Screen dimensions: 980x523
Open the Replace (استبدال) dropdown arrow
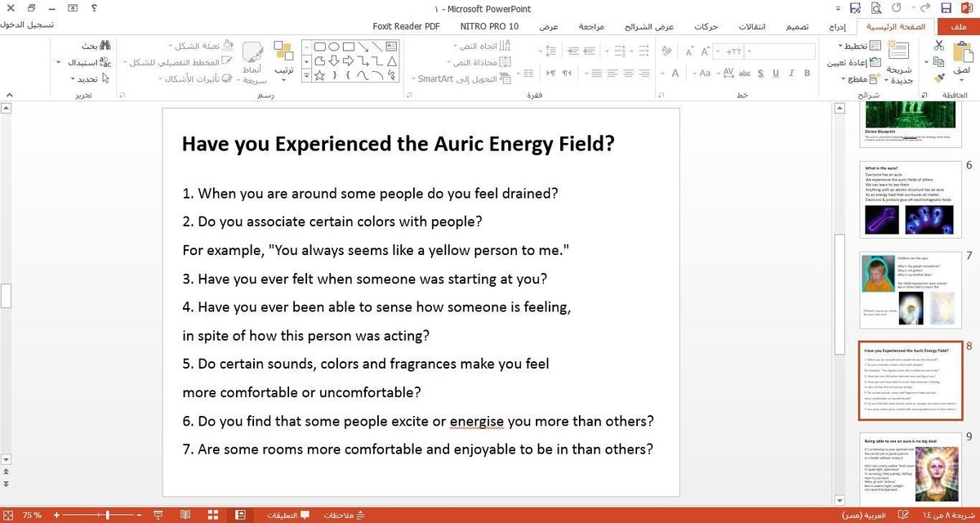point(60,62)
